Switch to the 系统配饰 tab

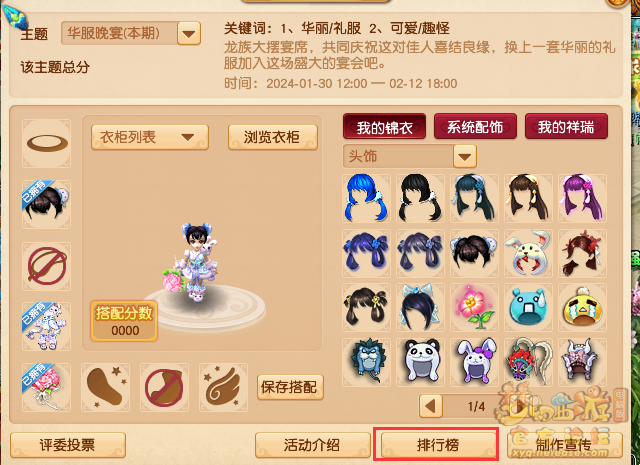tap(475, 127)
